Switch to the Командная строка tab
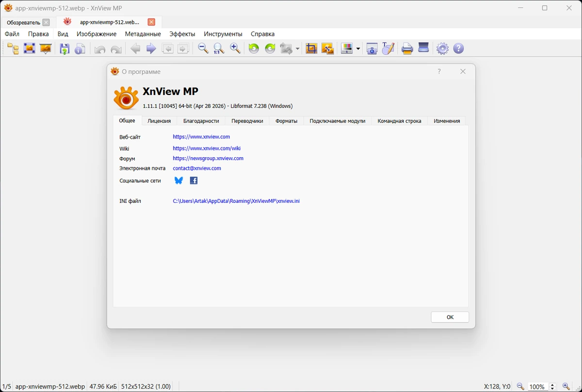Viewport: 582px width, 392px height. 400,121
